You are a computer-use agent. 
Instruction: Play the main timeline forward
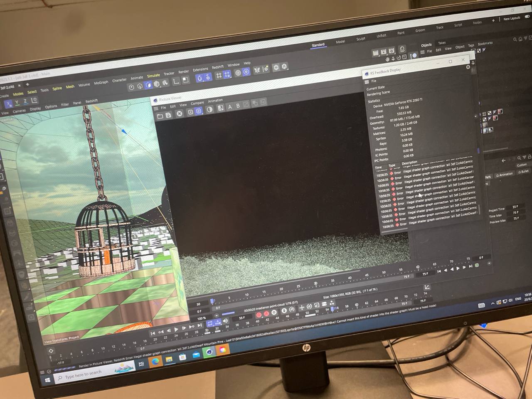pyautogui.click(x=176, y=330)
